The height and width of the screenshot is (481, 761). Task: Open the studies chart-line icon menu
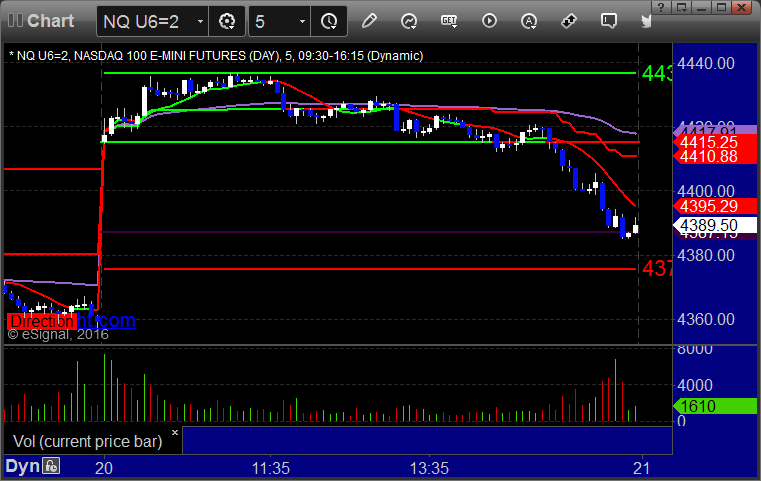(409, 21)
